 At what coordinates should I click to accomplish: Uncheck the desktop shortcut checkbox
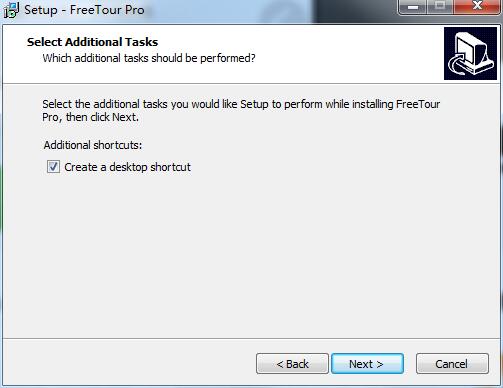(x=53, y=167)
